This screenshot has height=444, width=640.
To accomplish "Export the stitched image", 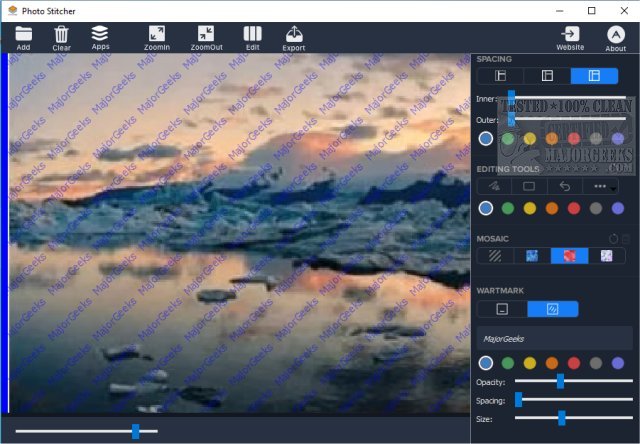I will (x=294, y=34).
